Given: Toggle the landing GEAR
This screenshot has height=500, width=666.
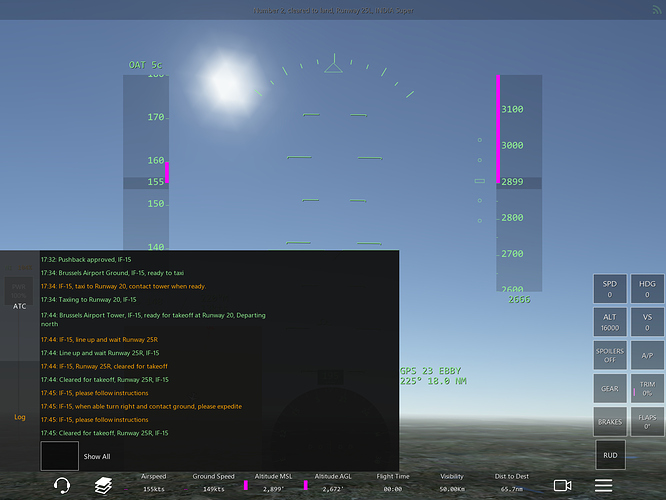Looking at the screenshot, I should [610, 388].
